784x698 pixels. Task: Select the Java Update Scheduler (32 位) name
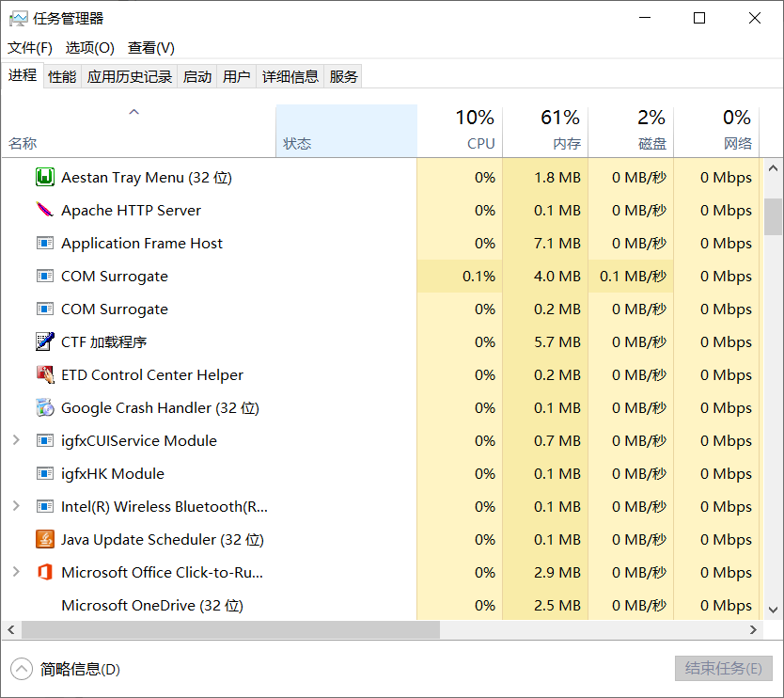[163, 540]
